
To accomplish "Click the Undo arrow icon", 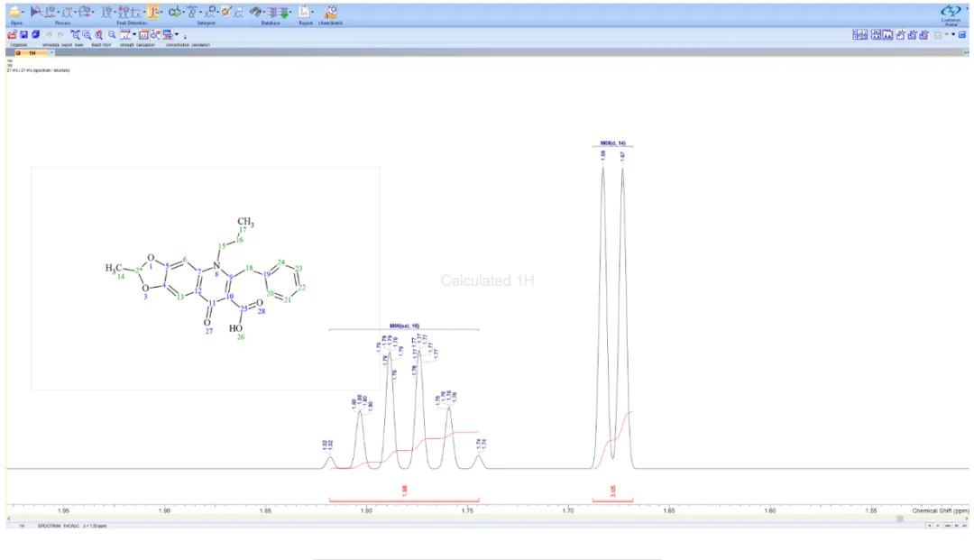I will pos(49,35).
